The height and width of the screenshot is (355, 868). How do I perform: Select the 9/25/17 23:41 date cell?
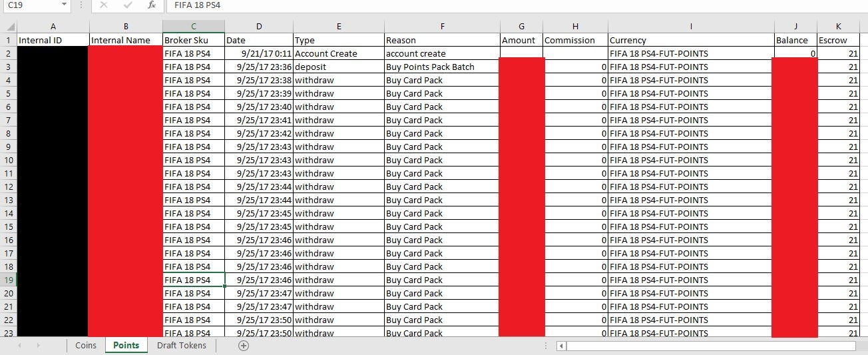click(x=259, y=120)
